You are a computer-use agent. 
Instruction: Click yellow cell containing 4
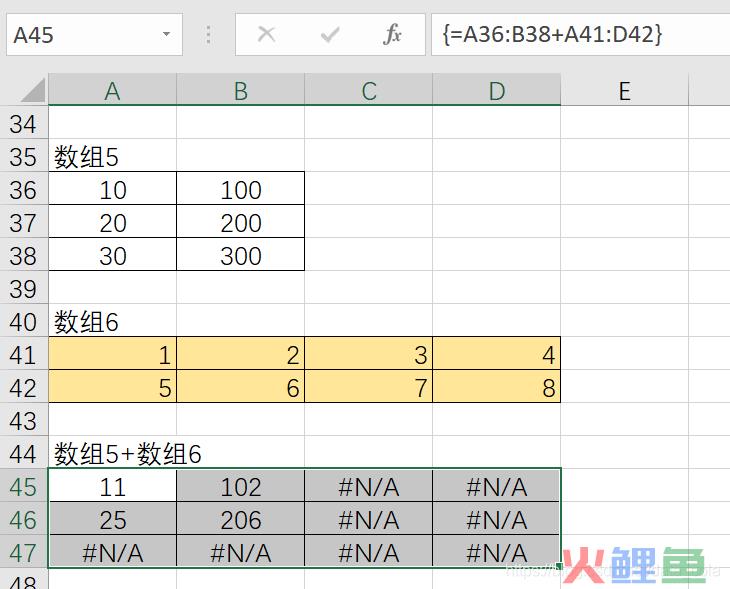coord(497,355)
